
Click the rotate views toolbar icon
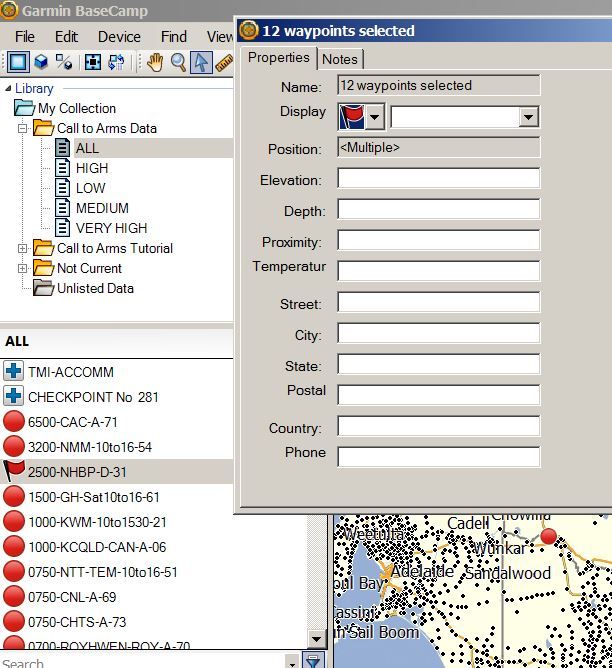[116, 63]
